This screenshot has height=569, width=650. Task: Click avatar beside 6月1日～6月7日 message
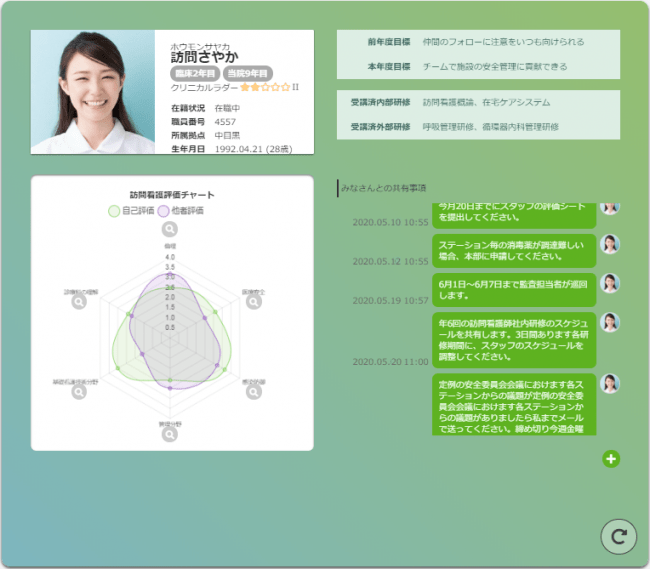pyautogui.click(x=610, y=283)
